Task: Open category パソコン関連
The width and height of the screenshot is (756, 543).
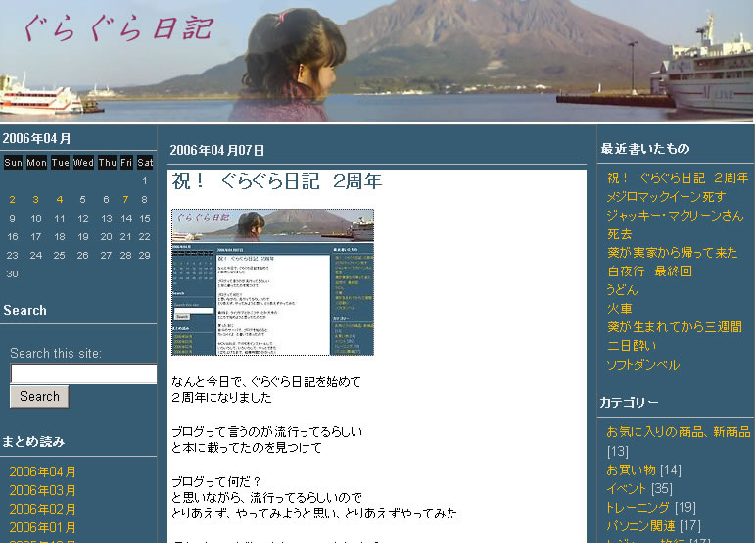Action: coord(640,525)
